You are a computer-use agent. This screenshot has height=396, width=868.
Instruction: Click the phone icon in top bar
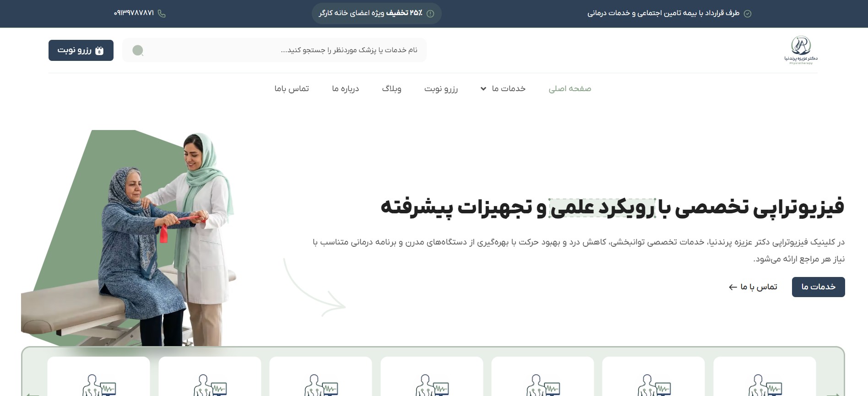click(x=162, y=14)
